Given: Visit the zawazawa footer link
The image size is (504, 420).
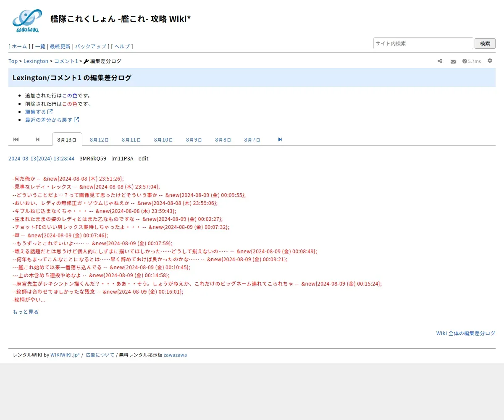Looking at the screenshot, I should coord(175,355).
